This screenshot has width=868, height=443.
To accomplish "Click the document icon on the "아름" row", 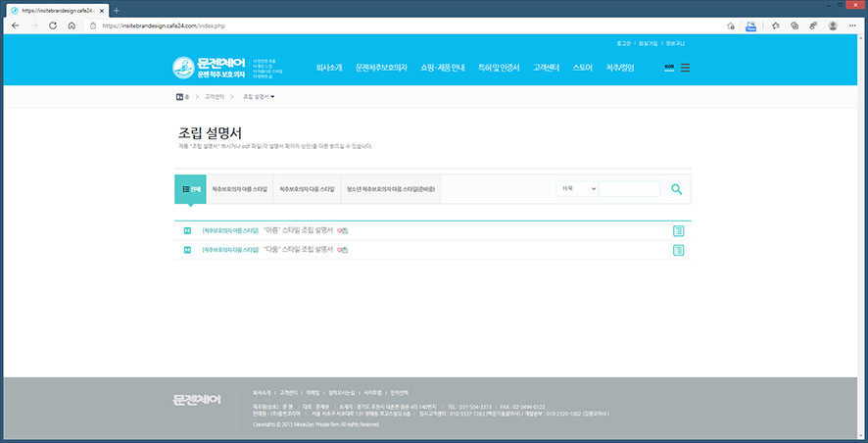I will click(678, 231).
